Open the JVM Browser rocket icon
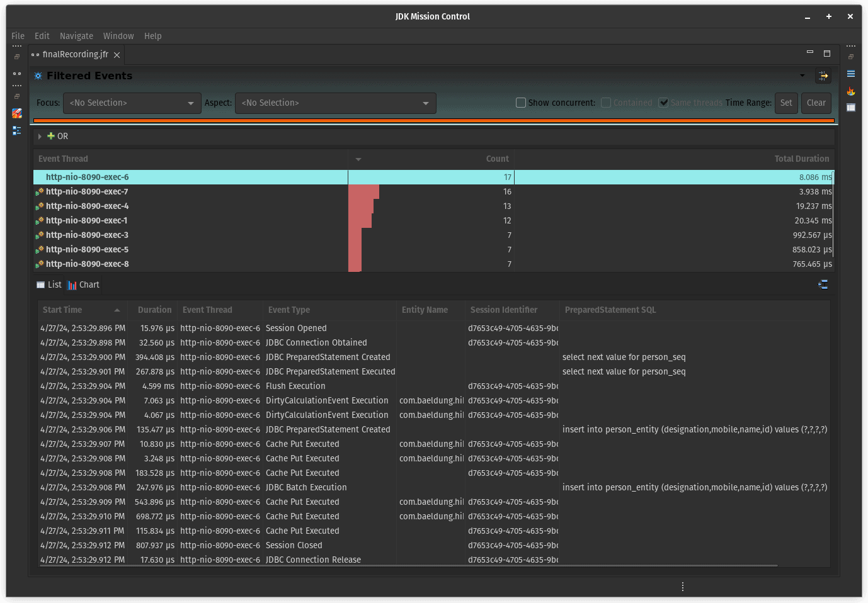The height and width of the screenshot is (603, 868). click(17, 113)
